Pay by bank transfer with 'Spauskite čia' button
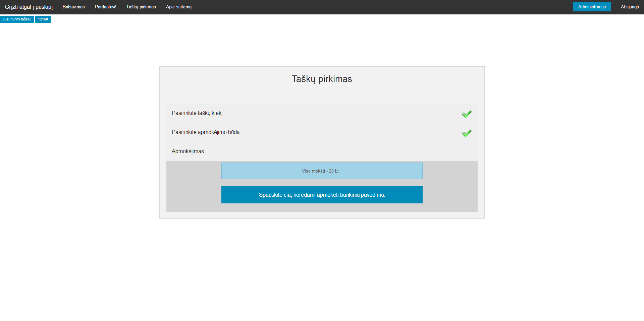 322,195
